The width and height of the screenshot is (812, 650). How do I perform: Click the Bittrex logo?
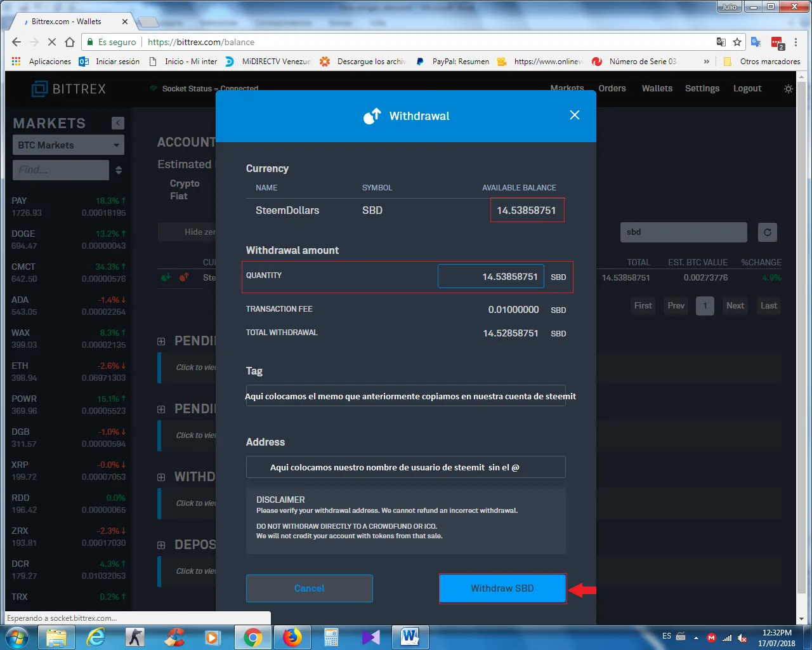pos(69,89)
